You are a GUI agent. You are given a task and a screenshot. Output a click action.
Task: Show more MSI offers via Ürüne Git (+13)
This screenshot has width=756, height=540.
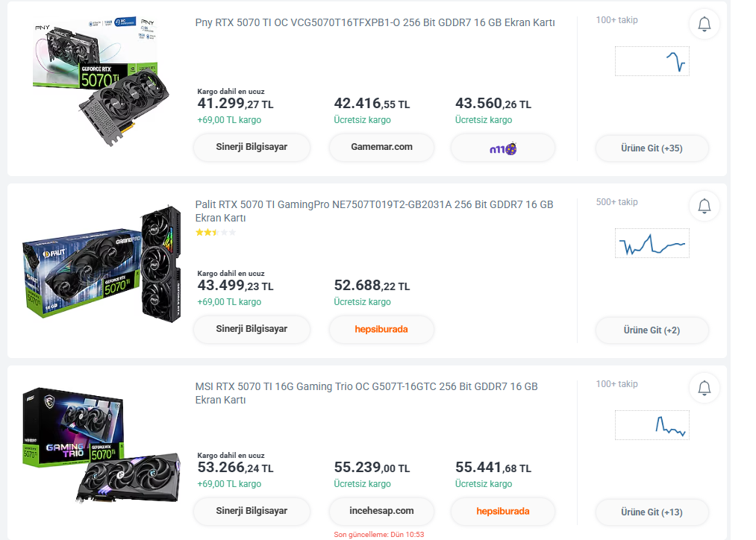[652, 512]
